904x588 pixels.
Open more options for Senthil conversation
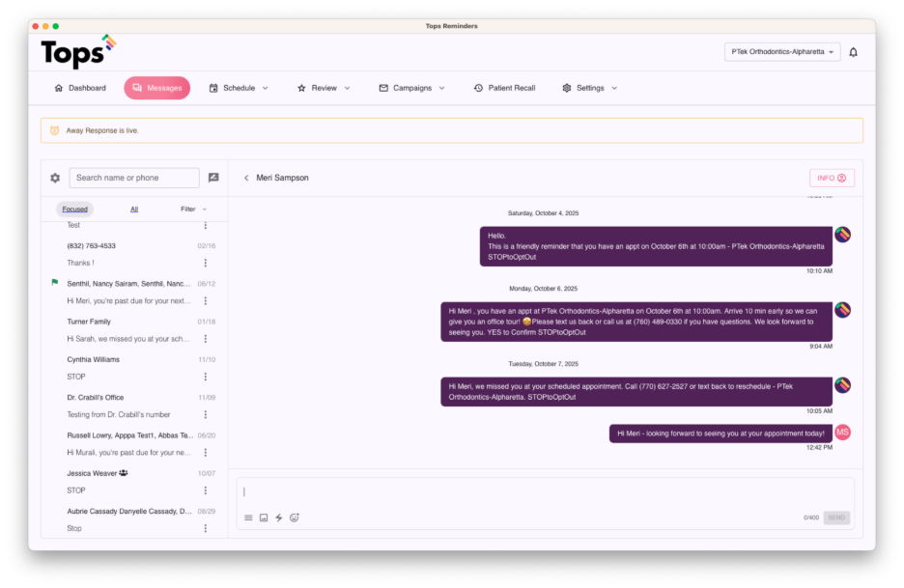(x=206, y=301)
